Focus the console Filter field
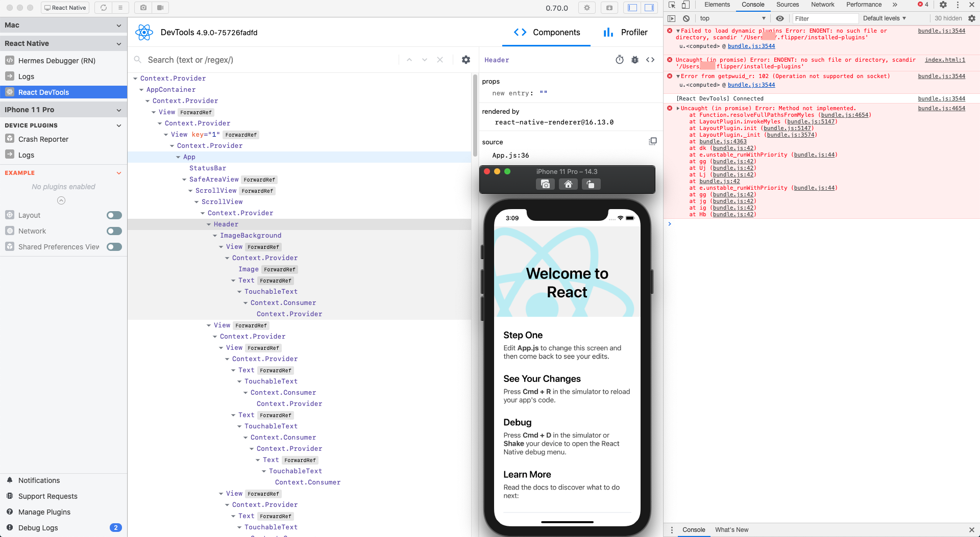This screenshot has width=980, height=537. pyautogui.click(x=825, y=19)
